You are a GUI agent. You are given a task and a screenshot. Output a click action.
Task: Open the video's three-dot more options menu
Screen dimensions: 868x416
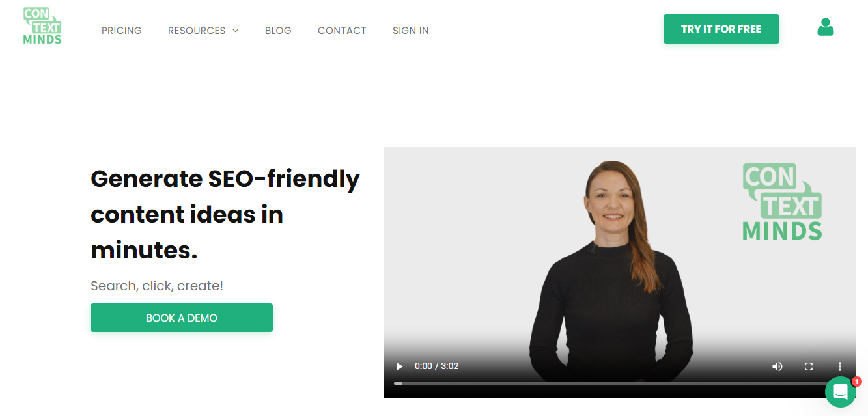(840, 367)
